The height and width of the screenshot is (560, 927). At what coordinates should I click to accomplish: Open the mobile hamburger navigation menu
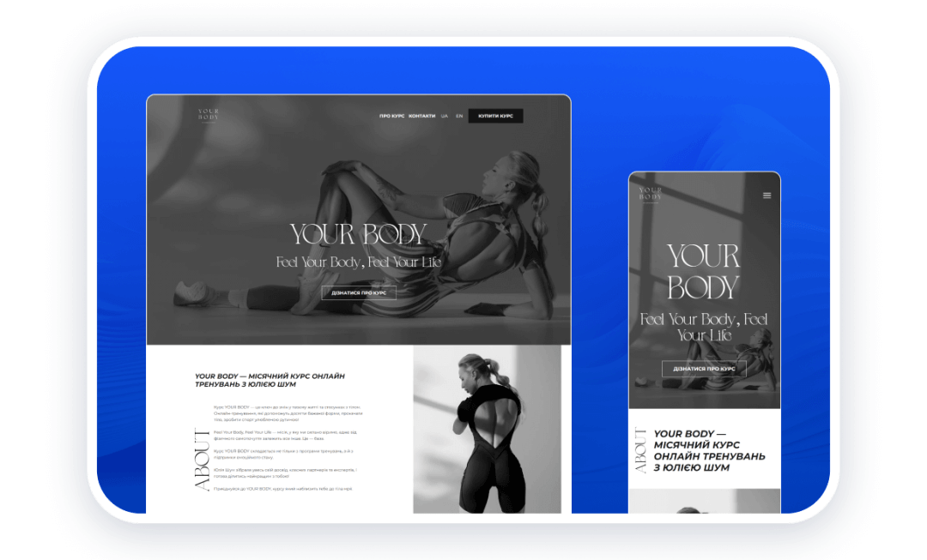767,195
